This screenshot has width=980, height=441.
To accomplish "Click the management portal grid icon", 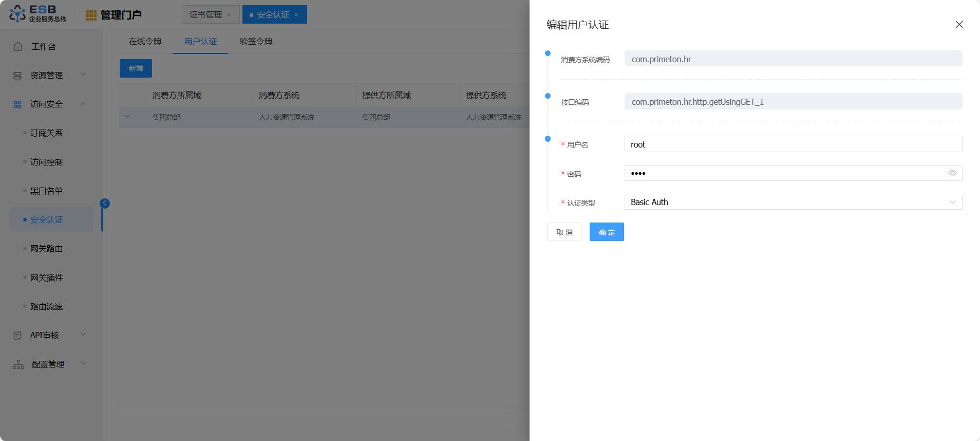I will coord(91,15).
